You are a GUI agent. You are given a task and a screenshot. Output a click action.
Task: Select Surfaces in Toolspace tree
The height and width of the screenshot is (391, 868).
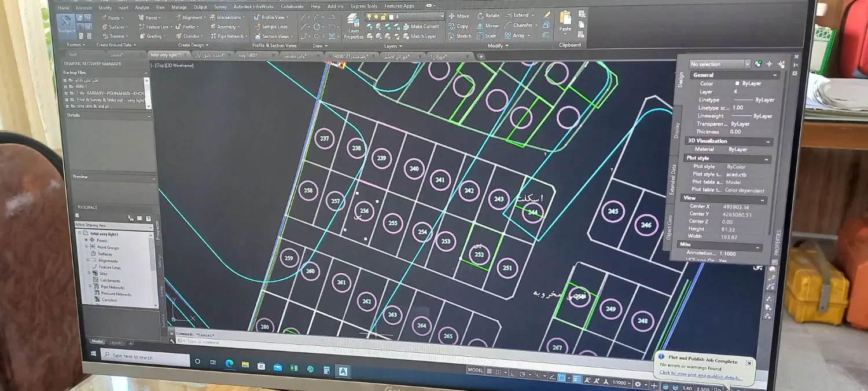[x=105, y=254]
